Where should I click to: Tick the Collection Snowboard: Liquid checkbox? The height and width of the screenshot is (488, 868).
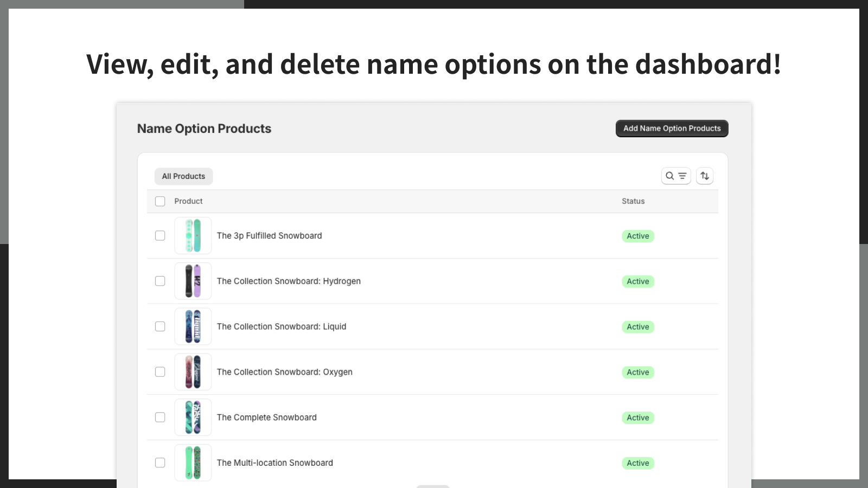pos(160,326)
